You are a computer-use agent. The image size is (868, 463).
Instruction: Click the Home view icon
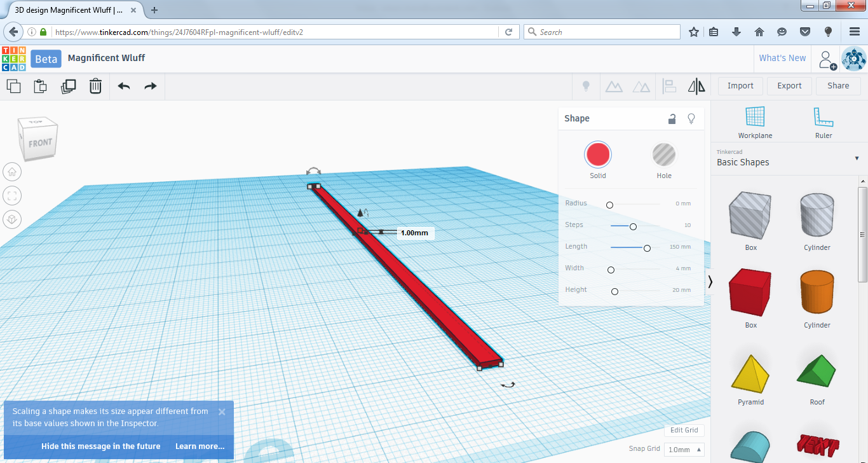11,172
